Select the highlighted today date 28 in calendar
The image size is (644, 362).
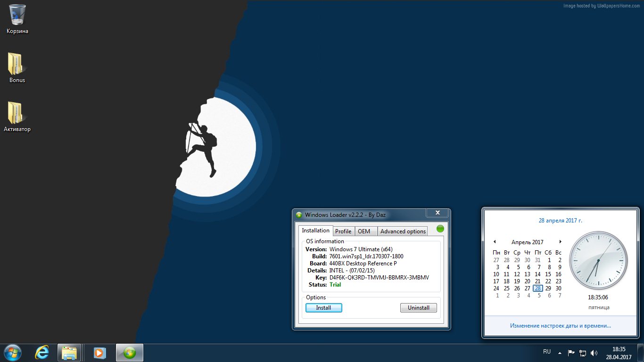(x=538, y=288)
